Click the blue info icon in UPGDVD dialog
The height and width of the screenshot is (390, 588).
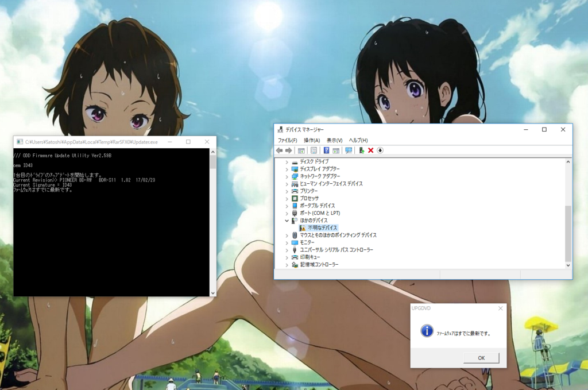(x=427, y=331)
